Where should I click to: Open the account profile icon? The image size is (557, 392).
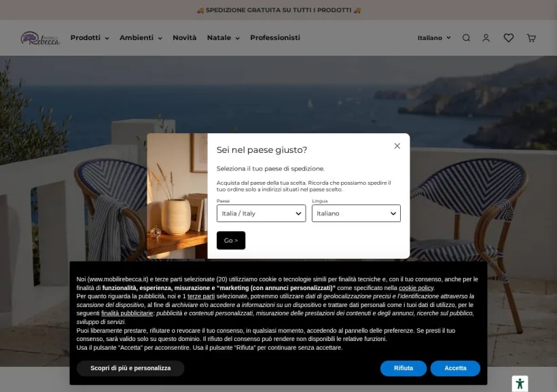pos(486,37)
